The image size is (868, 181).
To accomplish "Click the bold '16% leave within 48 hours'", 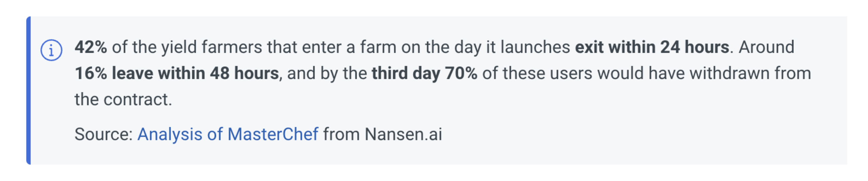I will pos(177,73).
